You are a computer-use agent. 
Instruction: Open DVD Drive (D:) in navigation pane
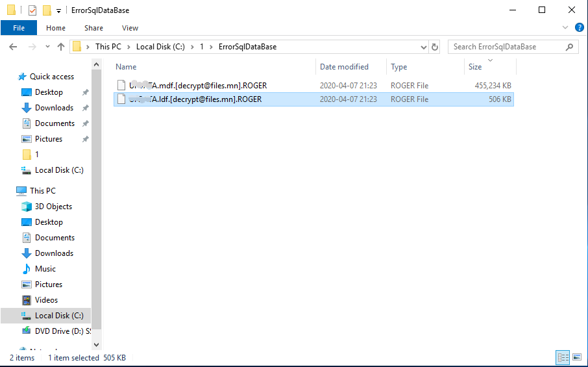click(x=62, y=331)
